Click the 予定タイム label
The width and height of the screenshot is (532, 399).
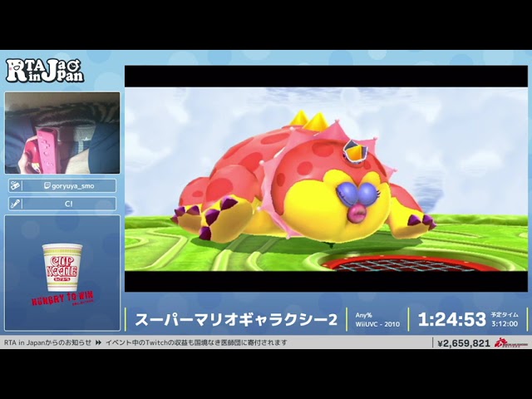pyautogui.click(x=505, y=314)
